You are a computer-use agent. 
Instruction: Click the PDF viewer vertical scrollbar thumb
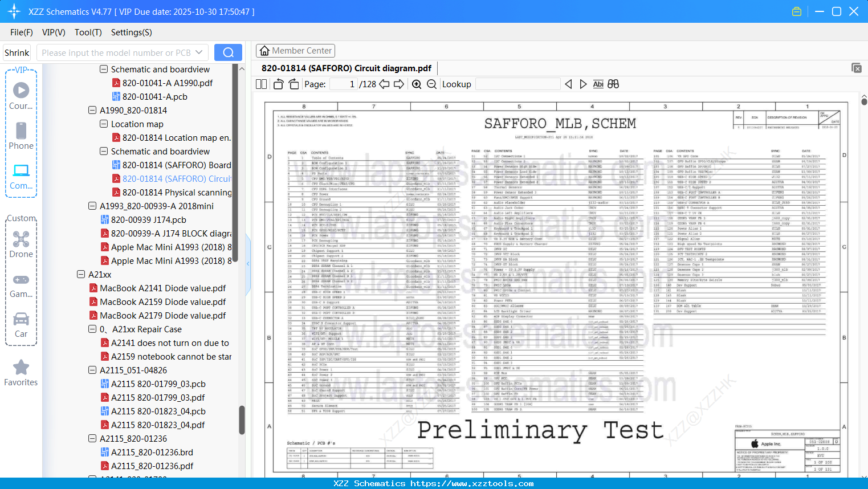coord(864,101)
